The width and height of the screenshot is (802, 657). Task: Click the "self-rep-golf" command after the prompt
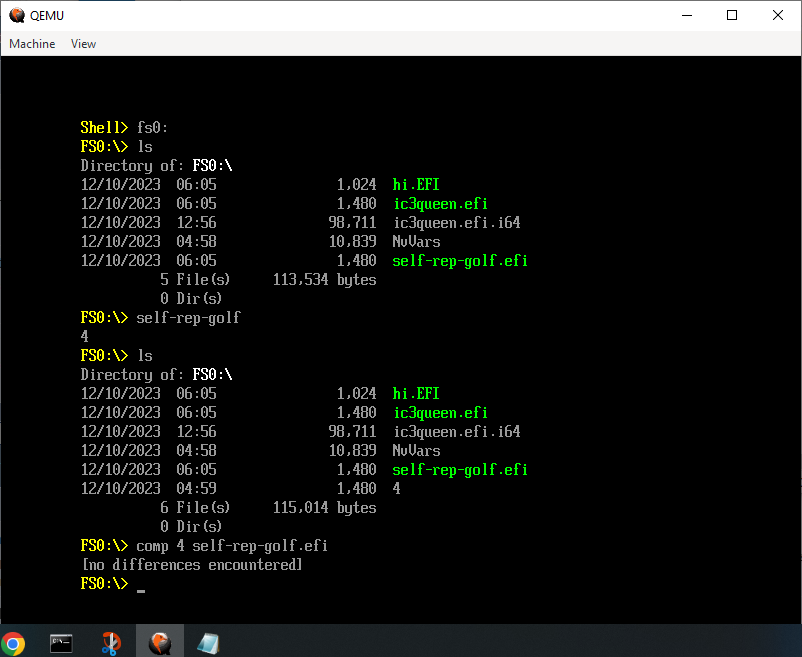pos(188,318)
